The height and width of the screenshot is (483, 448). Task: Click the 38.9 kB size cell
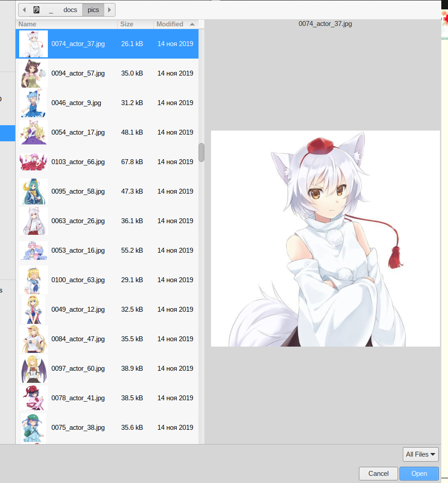coord(132,369)
